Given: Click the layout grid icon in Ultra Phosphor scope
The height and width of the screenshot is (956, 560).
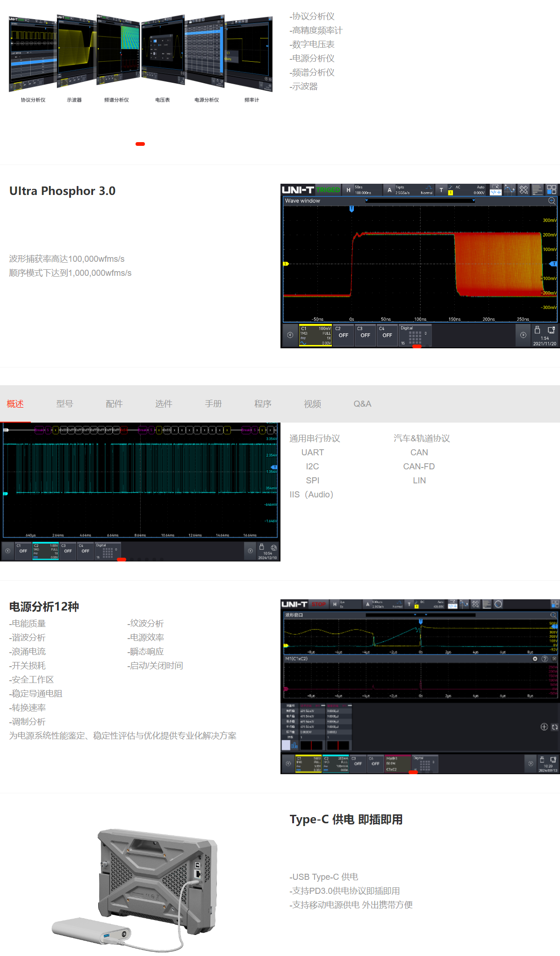Looking at the screenshot, I should point(552,189).
